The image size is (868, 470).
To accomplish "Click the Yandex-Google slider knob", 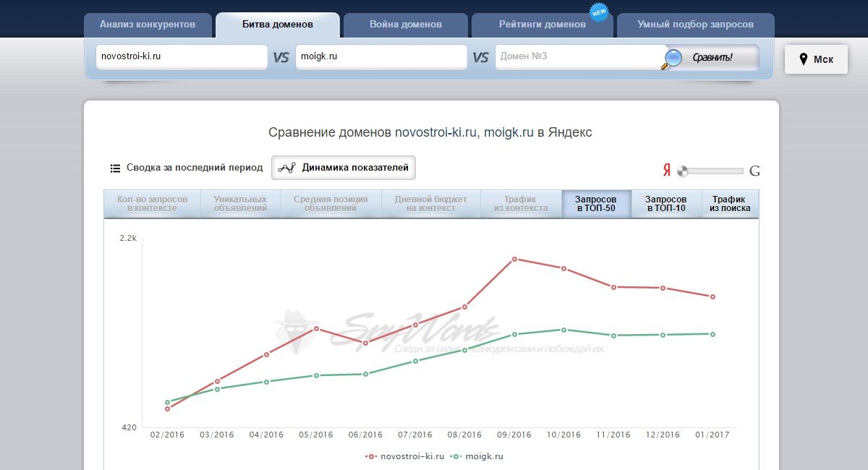I will tap(683, 171).
